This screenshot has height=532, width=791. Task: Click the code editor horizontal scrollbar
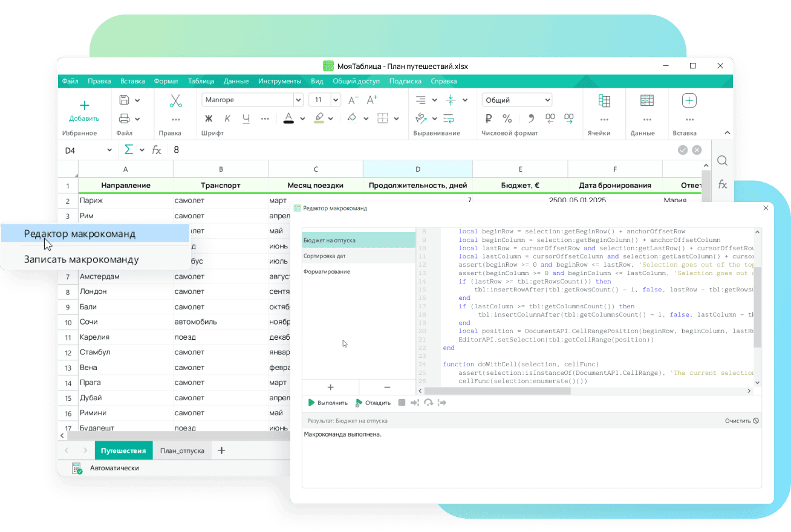[498, 391]
